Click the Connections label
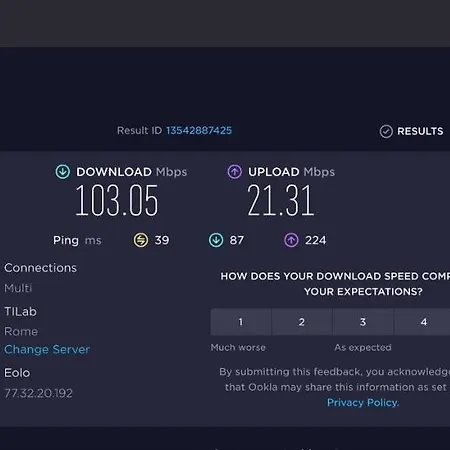The width and height of the screenshot is (450, 450). 40,268
